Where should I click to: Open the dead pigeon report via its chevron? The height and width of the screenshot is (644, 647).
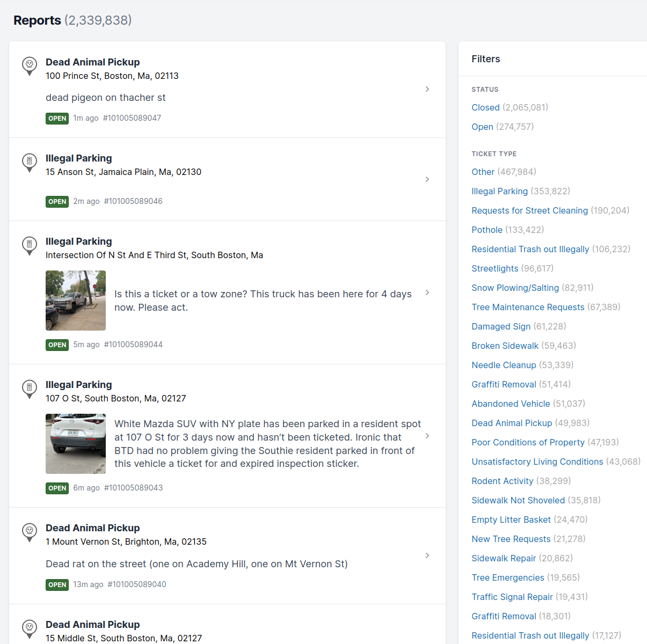click(x=427, y=89)
